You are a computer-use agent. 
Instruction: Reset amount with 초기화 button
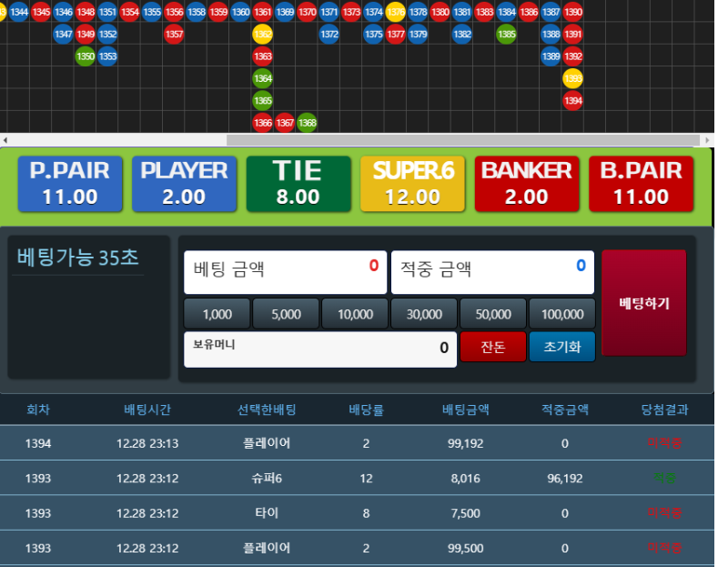[562, 347]
